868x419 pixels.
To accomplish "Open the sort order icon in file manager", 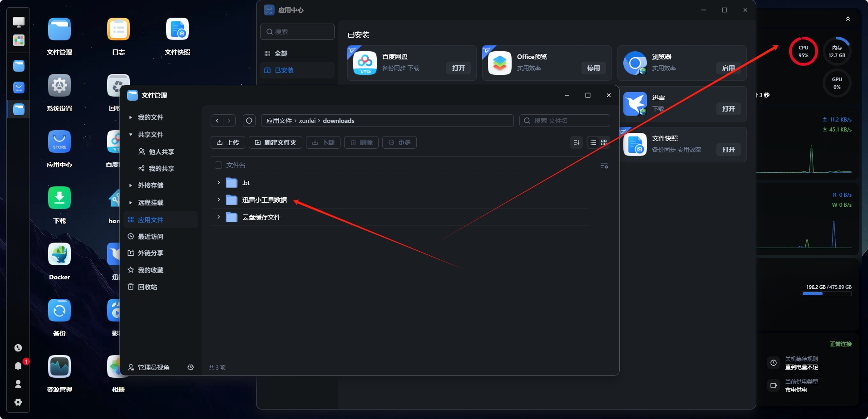I will pos(577,142).
